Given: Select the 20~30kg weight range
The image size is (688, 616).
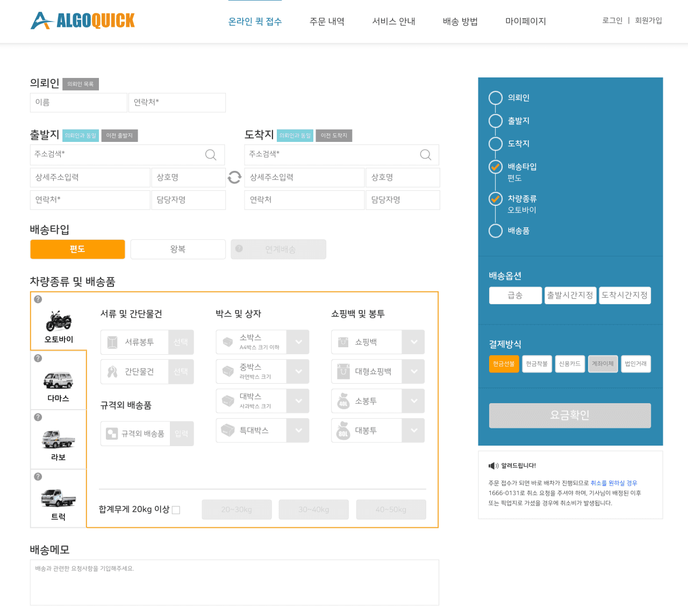Looking at the screenshot, I should pyautogui.click(x=236, y=510).
